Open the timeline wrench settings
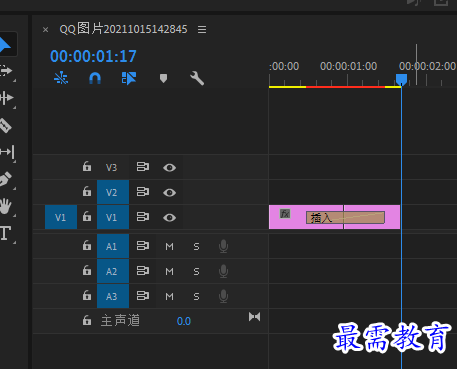Screen dimensions: 457x369 coord(197,79)
